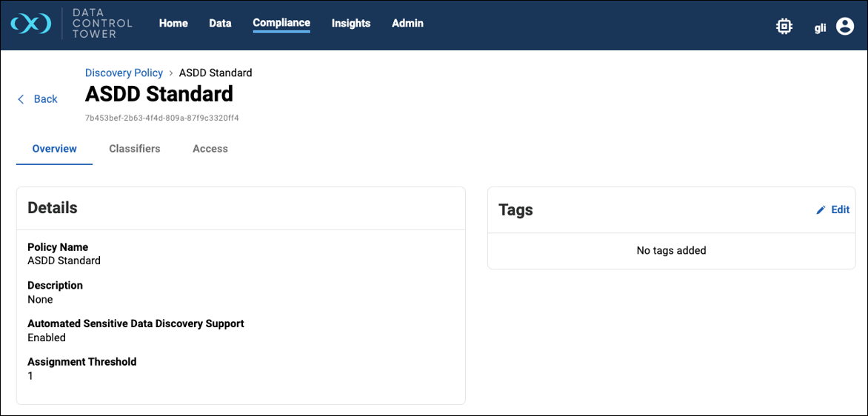Click the Back chevron arrow icon
The width and height of the screenshot is (868, 416).
tap(21, 99)
